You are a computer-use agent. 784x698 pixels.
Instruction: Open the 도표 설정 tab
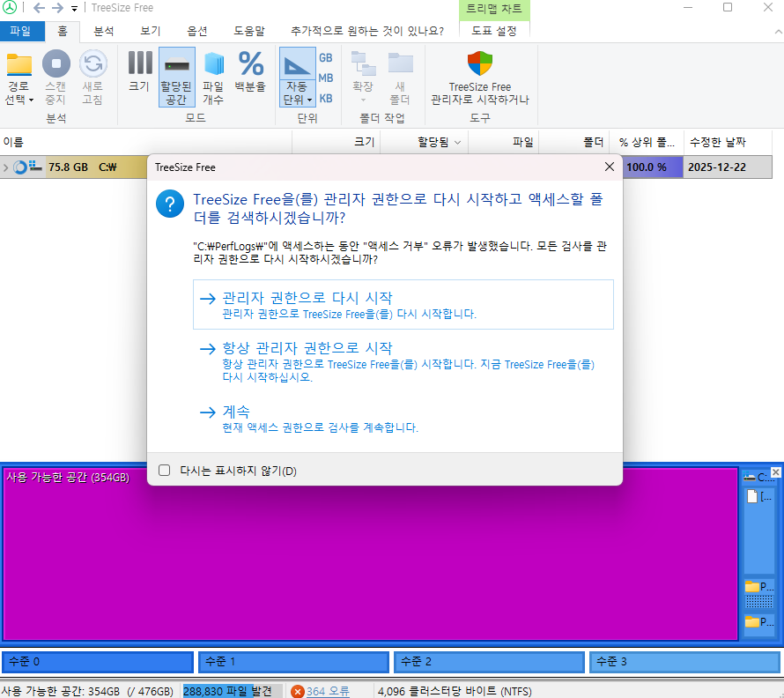(x=494, y=31)
